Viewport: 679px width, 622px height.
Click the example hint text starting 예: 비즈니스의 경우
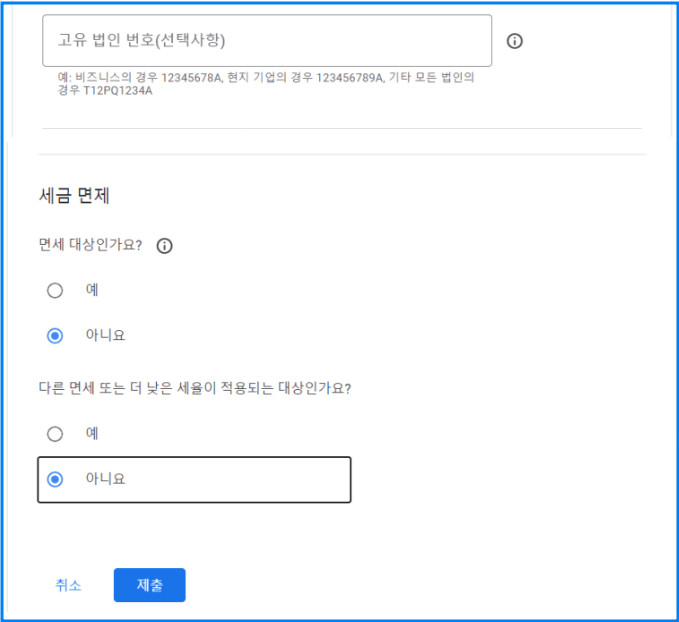coord(266,84)
